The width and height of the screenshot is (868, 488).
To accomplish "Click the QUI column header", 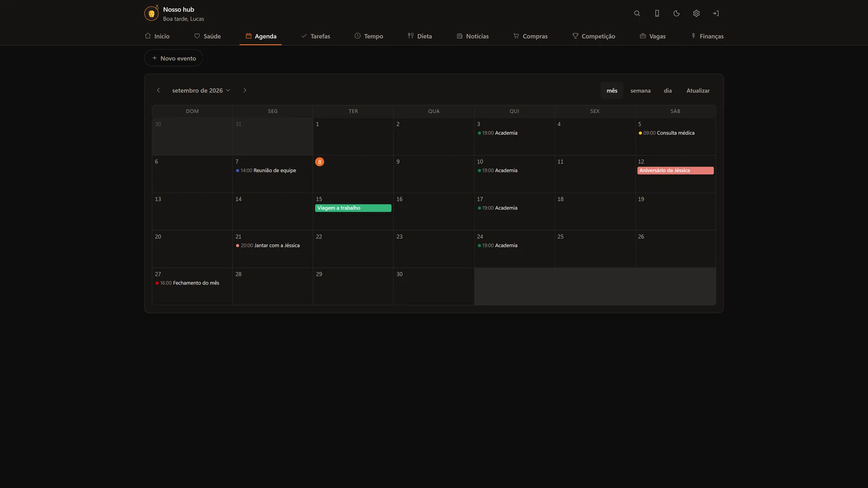I will [514, 111].
